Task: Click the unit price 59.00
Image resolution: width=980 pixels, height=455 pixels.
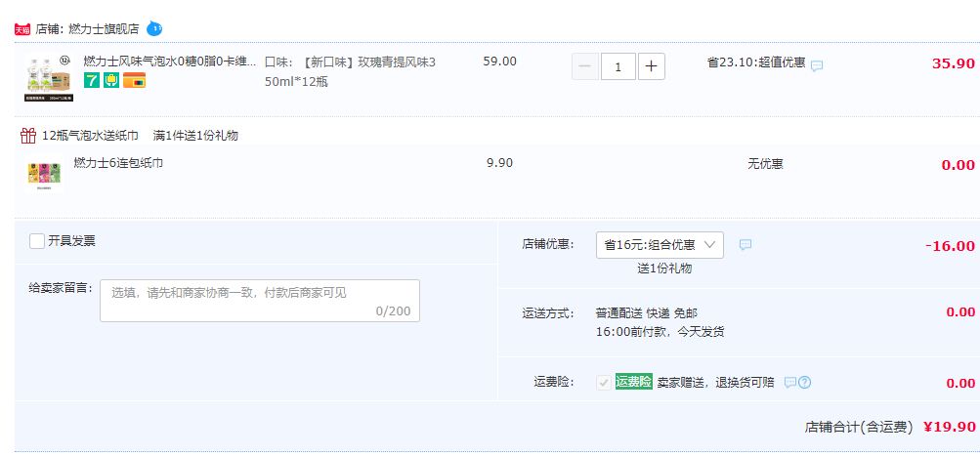Action: 500,62
